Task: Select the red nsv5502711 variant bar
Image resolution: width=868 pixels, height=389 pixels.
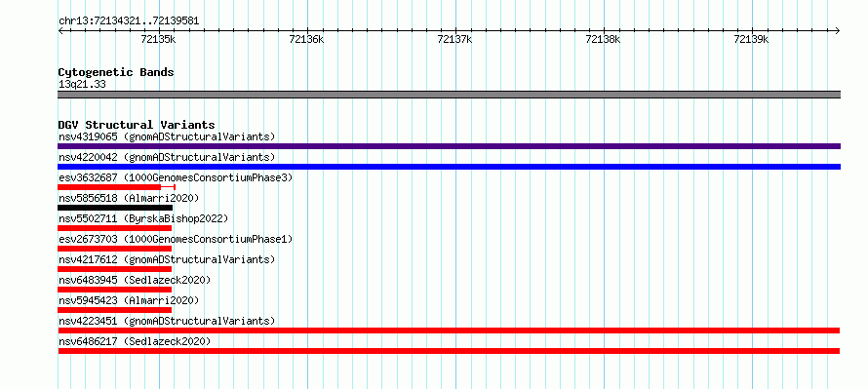Action: 114,228
